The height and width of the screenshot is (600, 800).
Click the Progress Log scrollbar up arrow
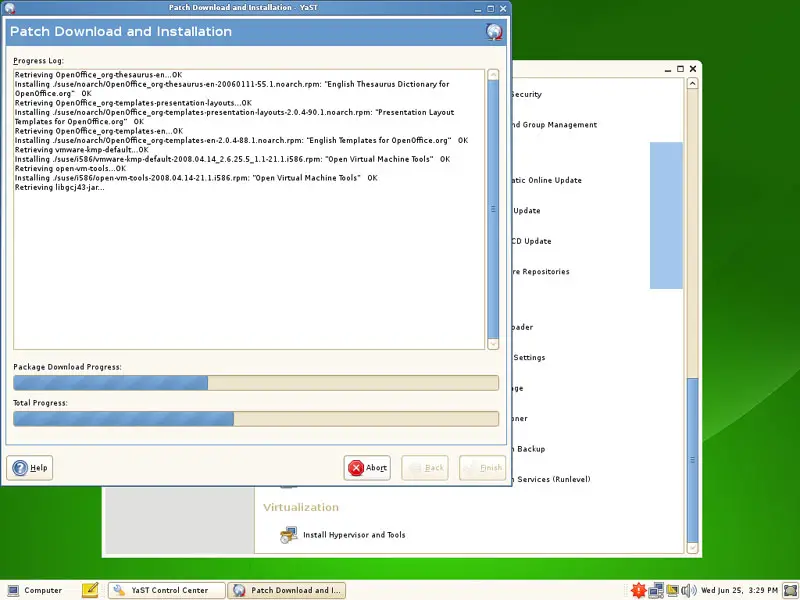[x=493, y=74]
